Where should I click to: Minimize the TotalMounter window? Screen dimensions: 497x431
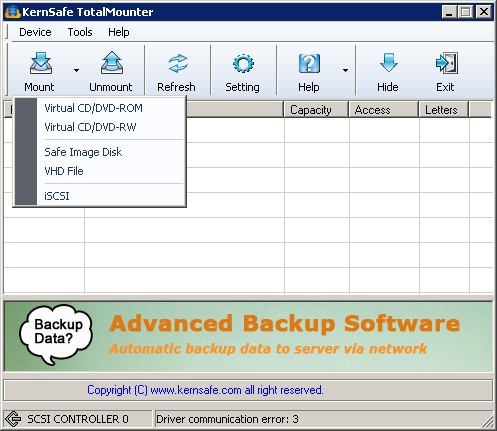(x=449, y=12)
